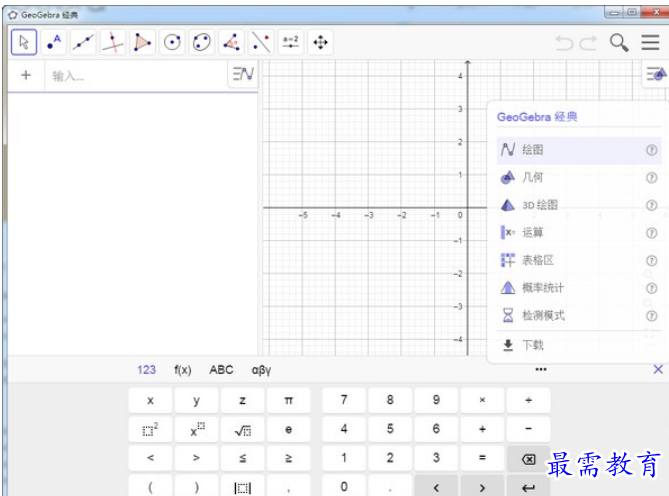Tap the square root key
The image size is (669, 496).
pos(242,429)
